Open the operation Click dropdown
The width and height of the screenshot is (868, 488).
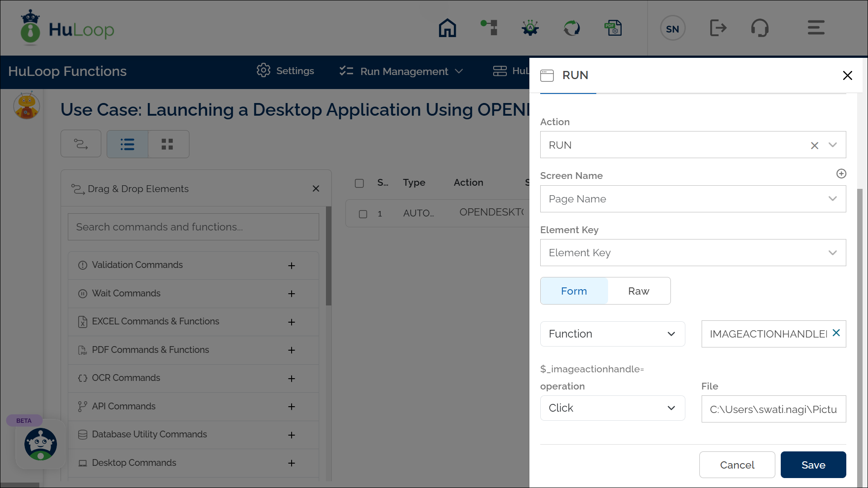612,408
